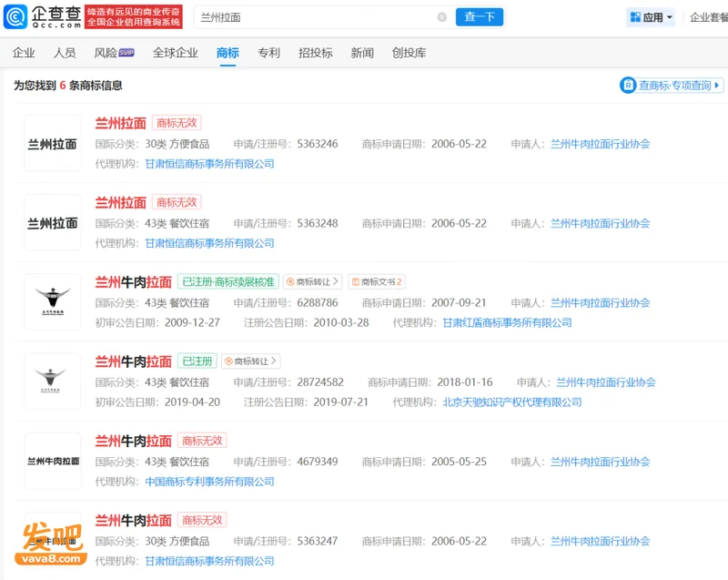Image resolution: width=728 pixels, height=580 pixels.
Task: Open logo thumbnail for trademark 6288786
Action: [x=53, y=302]
